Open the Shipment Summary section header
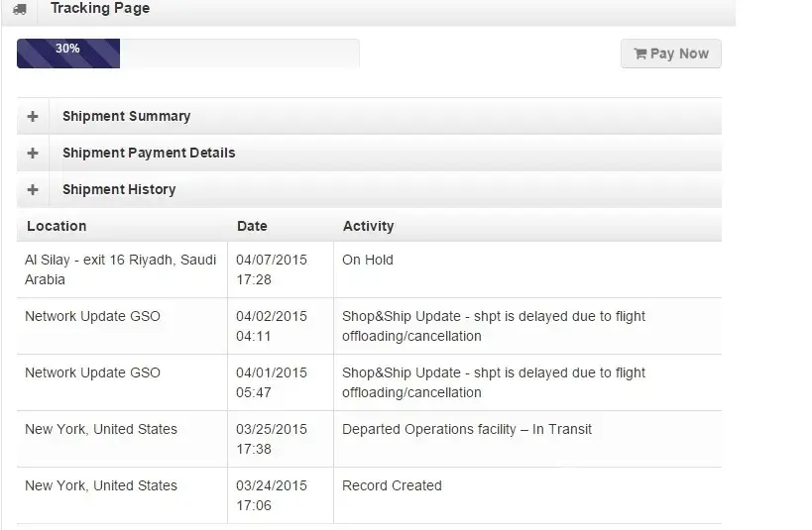The image size is (812, 530). click(126, 116)
